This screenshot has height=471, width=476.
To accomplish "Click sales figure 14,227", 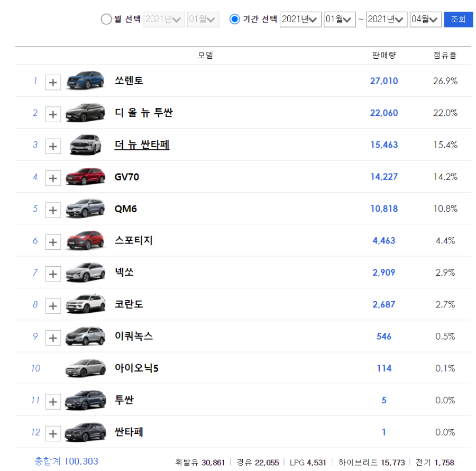I will (384, 177).
